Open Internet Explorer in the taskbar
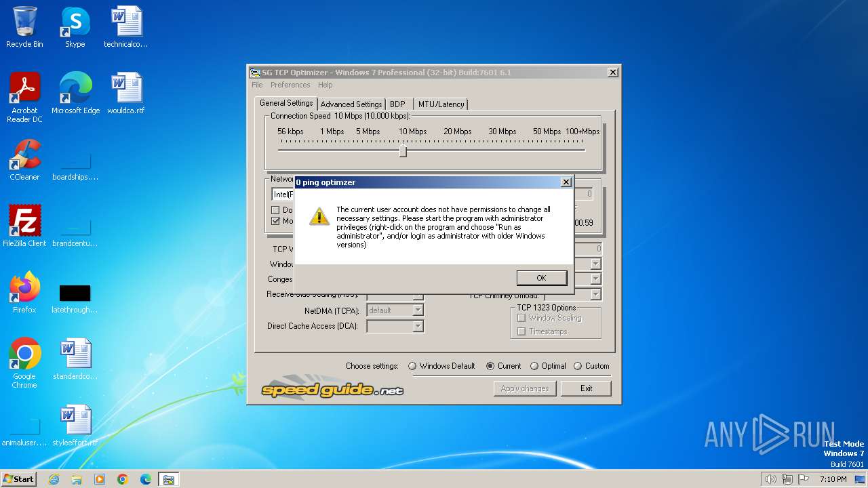The height and width of the screenshot is (488, 868). [54, 479]
